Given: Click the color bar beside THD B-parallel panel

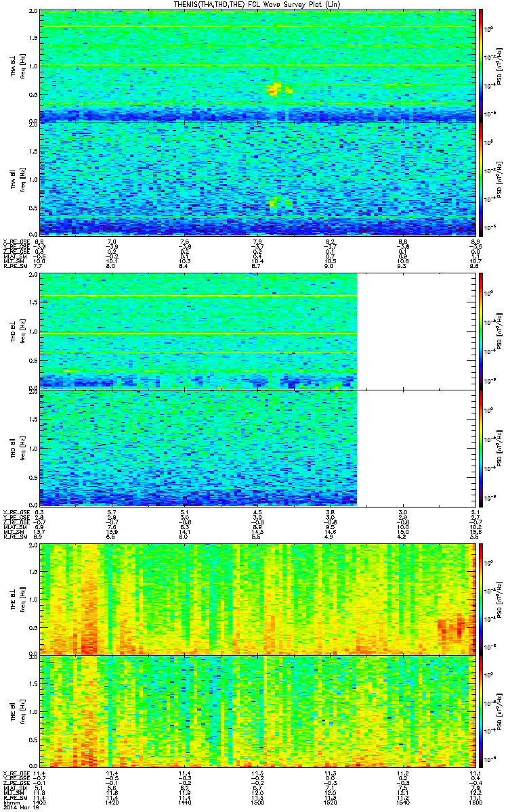Looking at the screenshot, I should pos(481,447).
